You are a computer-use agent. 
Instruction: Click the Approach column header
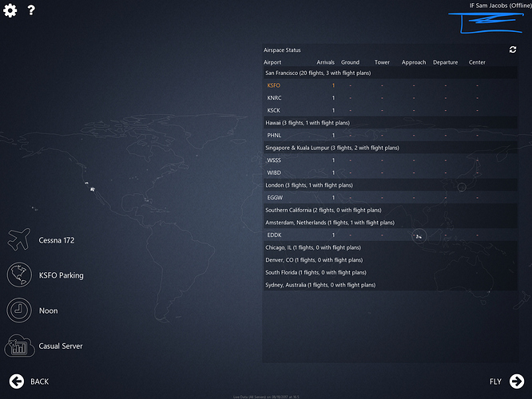[414, 62]
